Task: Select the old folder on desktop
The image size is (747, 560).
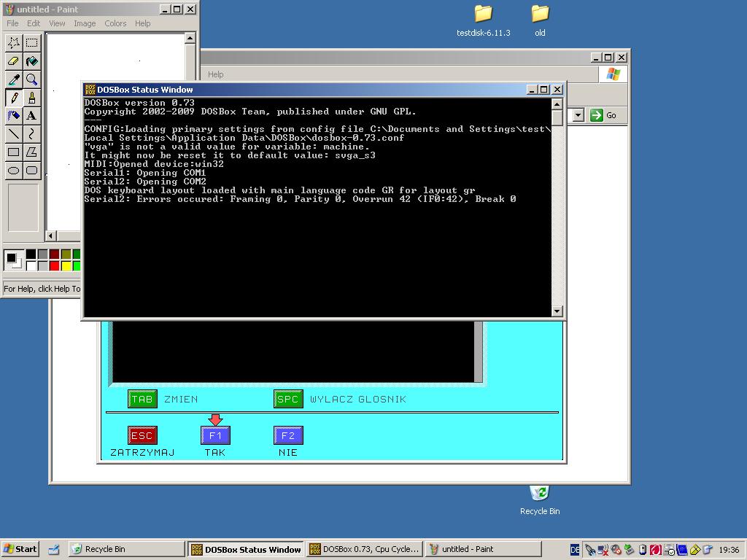Action: point(540,20)
